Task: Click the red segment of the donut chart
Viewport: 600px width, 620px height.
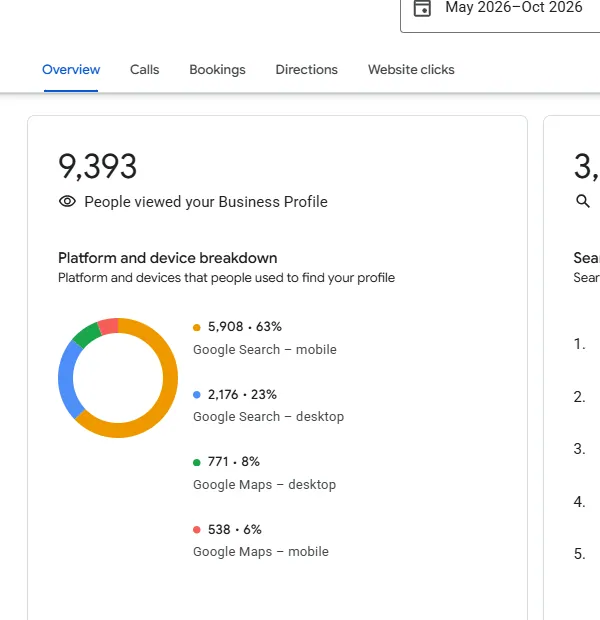Action: click(109, 326)
